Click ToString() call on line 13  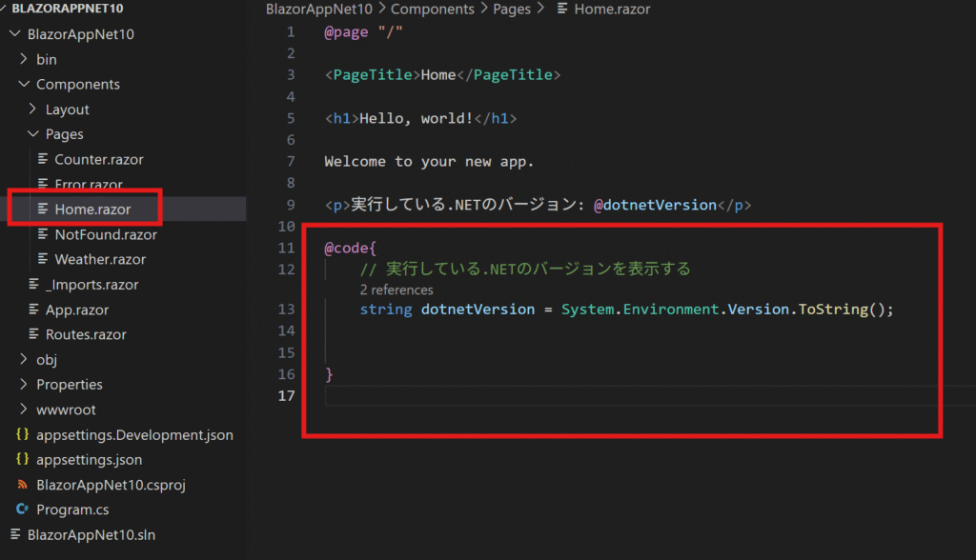[841, 310]
